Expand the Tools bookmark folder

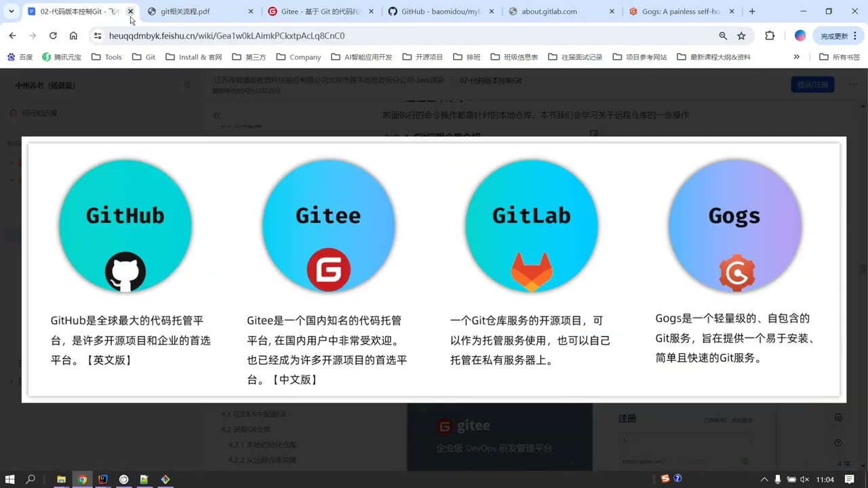[x=106, y=57]
